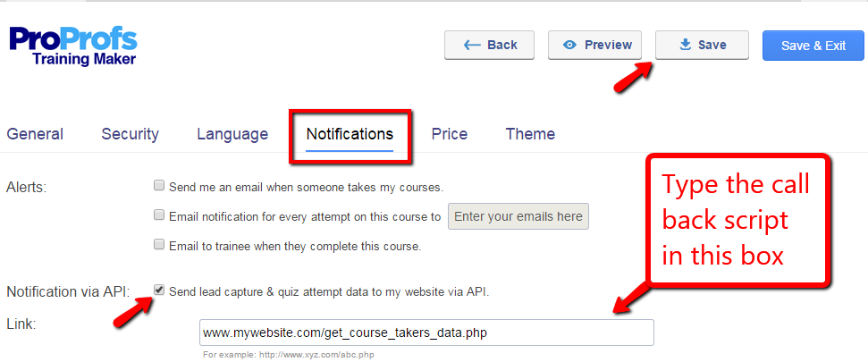This screenshot has width=868, height=362.
Task: Select the Notifications tab
Action: pos(350,134)
